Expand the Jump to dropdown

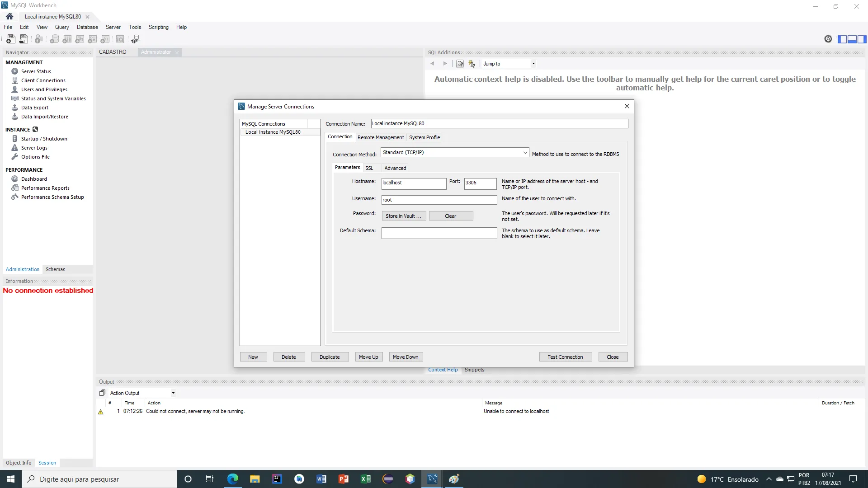point(533,64)
